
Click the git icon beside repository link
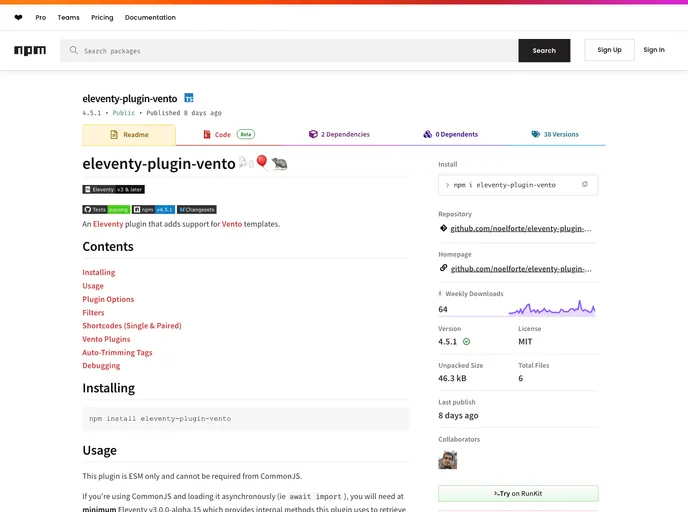tap(443, 228)
